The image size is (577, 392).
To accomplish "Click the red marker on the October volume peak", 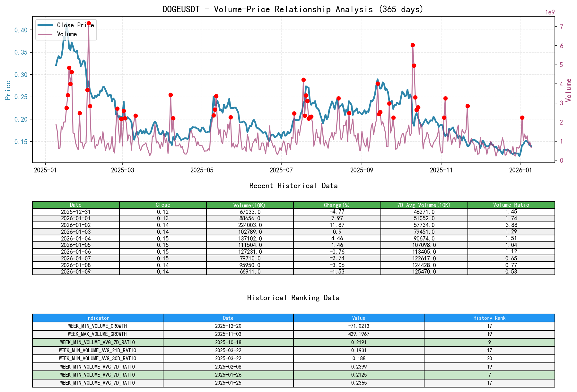I will coord(413,45).
